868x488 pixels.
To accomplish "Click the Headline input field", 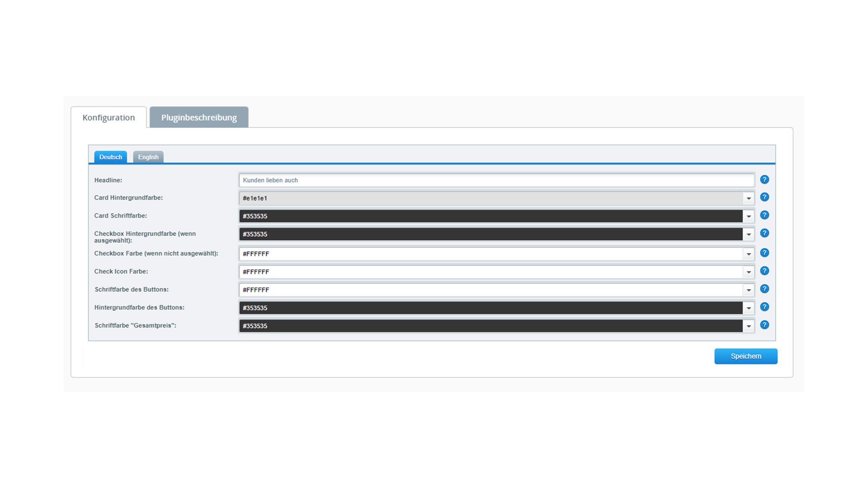I will click(496, 180).
